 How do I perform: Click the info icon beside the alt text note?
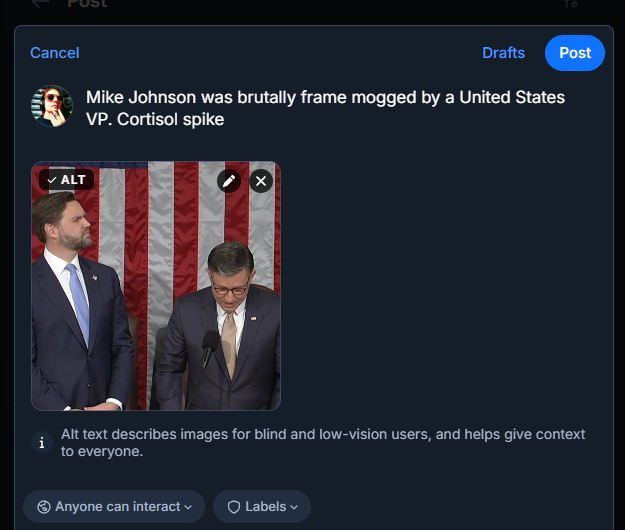pos(41,442)
